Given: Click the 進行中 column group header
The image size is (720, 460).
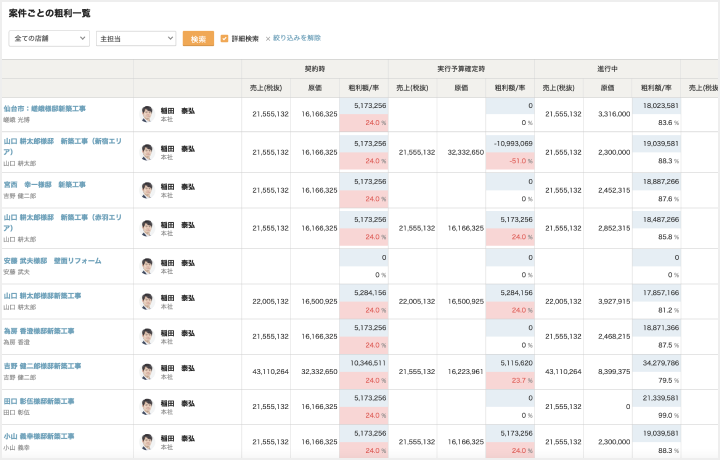Looking at the screenshot, I should [x=607, y=69].
